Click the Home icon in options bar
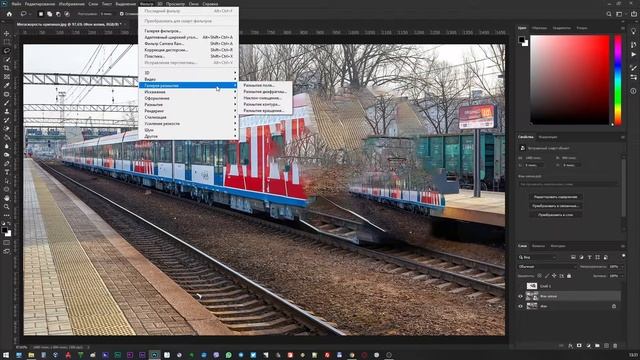640x360 pixels. [9, 14]
